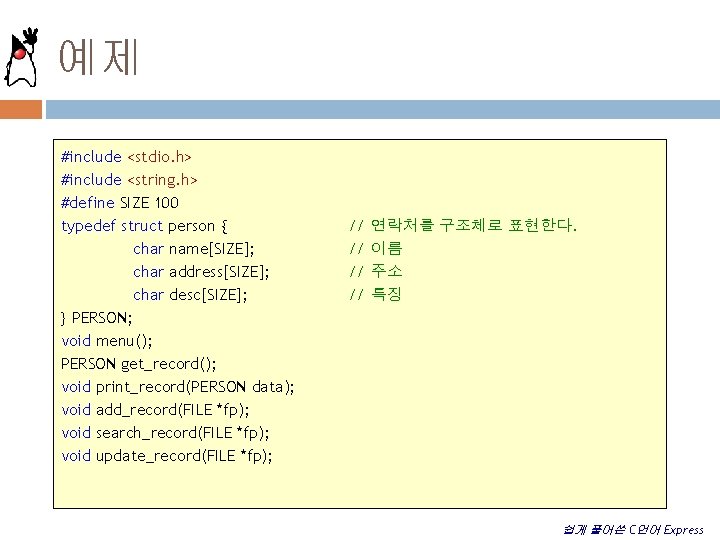
Task: Click the comment // 특징
Action: tap(376, 294)
